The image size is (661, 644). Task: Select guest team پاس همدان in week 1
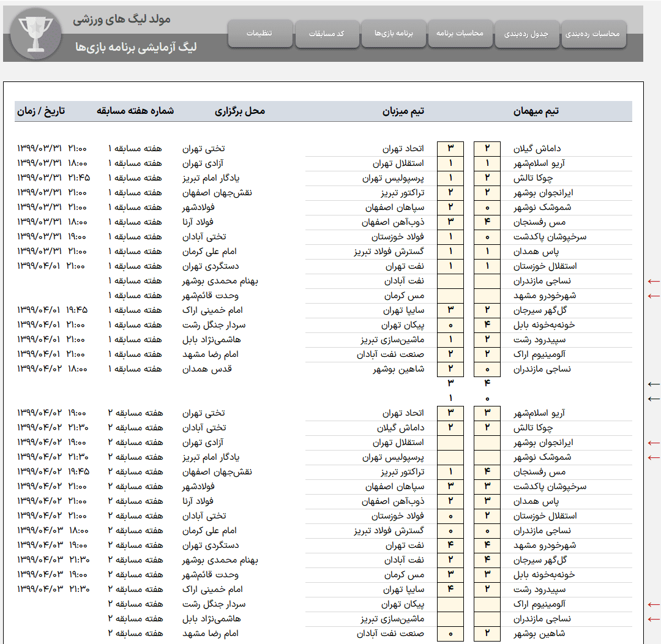pyautogui.click(x=536, y=252)
